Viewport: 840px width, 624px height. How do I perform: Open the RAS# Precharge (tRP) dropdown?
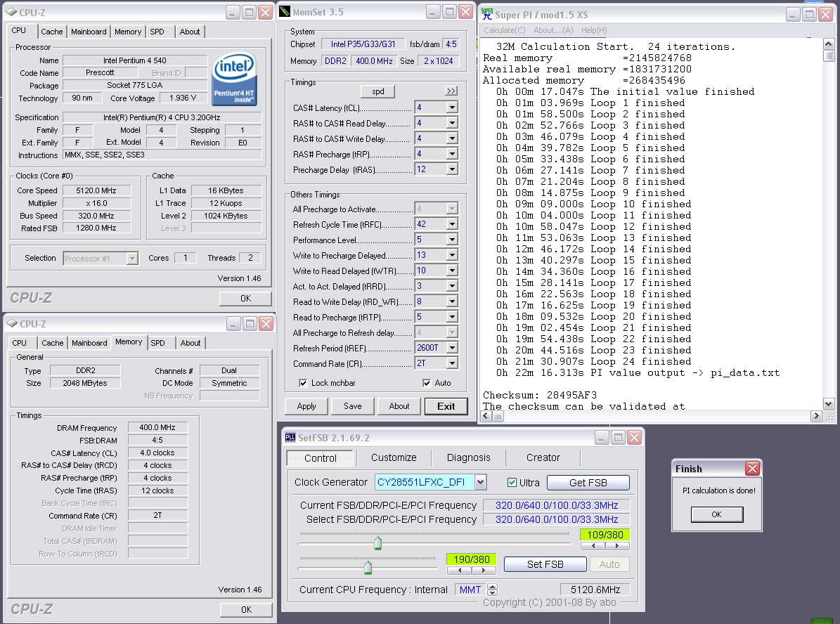452,155
